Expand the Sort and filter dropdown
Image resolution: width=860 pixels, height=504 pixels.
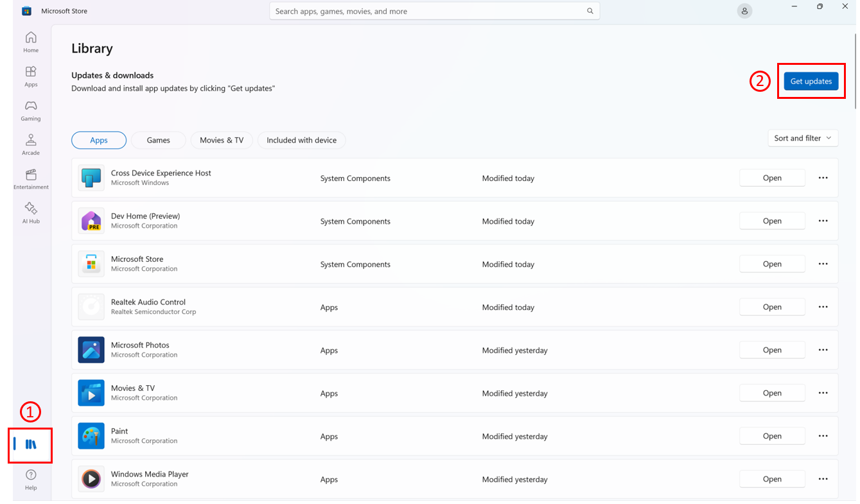tap(803, 138)
